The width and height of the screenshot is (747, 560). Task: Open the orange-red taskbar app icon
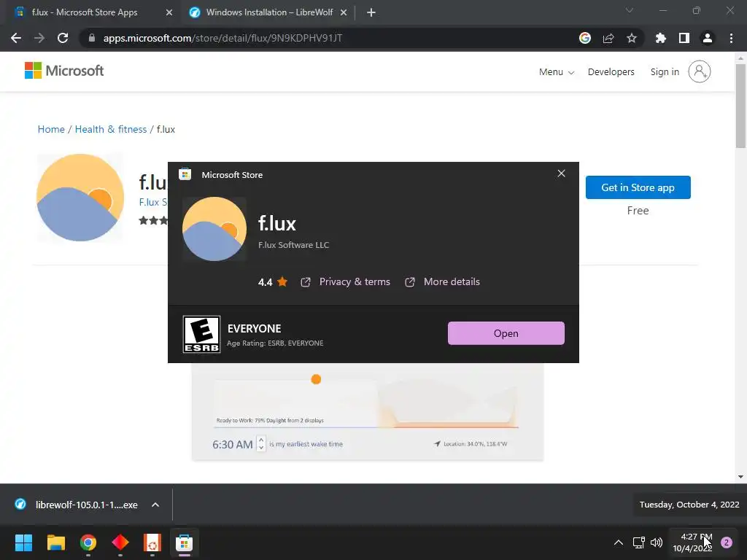[x=152, y=542]
